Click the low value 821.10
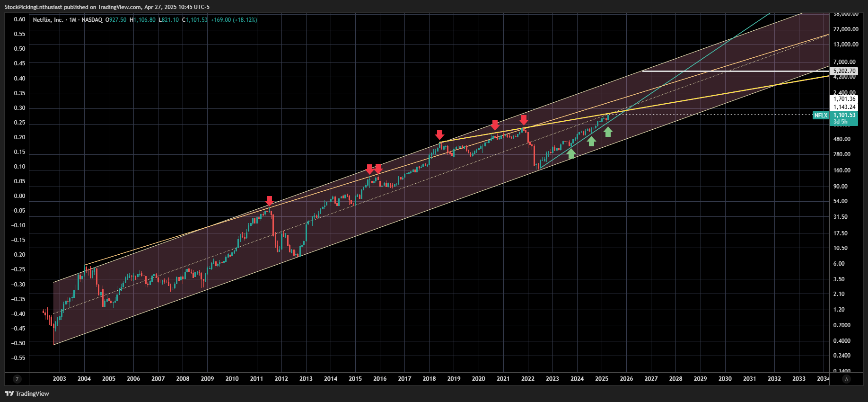 (170, 20)
